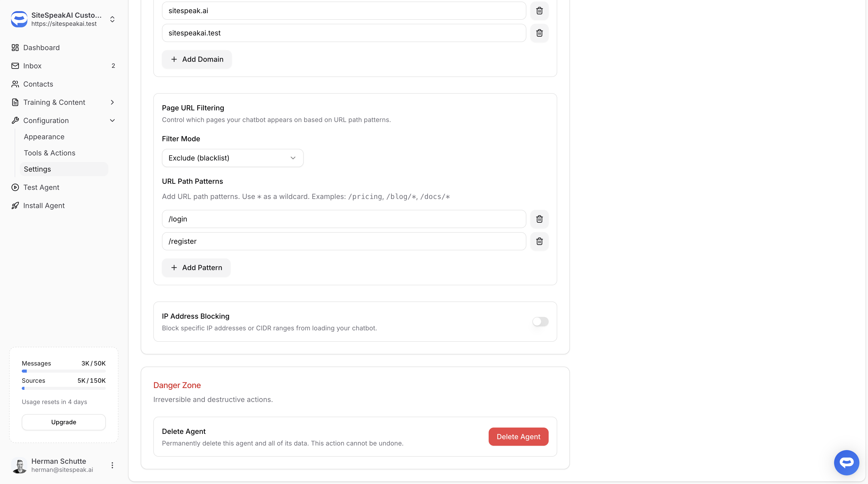Click the Configuration wrench icon
The width and height of the screenshot is (868, 484).
pos(15,120)
